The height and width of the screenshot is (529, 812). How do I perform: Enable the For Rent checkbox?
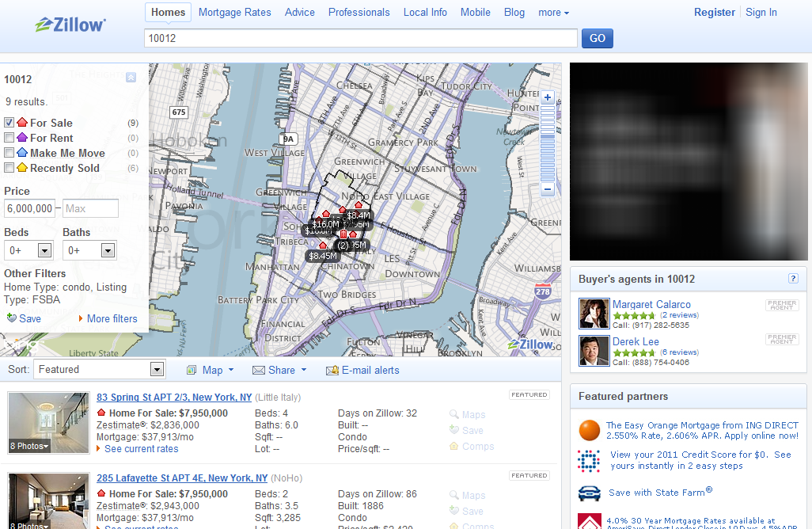click(x=9, y=138)
